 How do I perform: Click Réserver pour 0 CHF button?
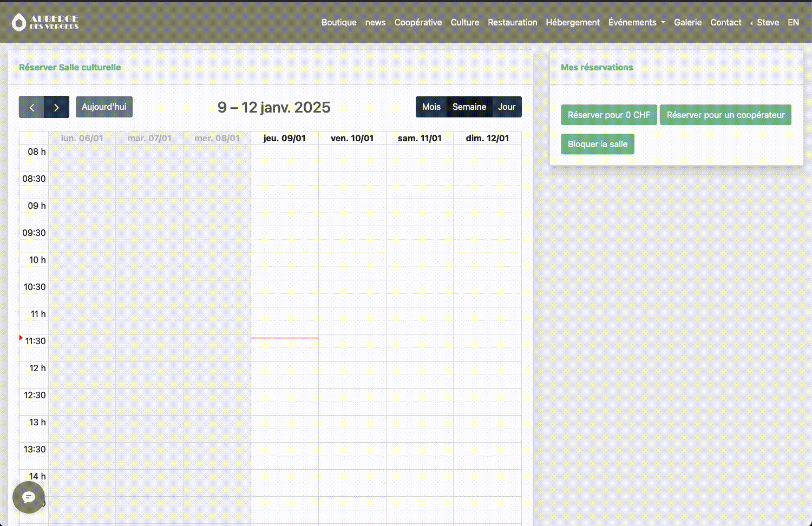(608, 115)
